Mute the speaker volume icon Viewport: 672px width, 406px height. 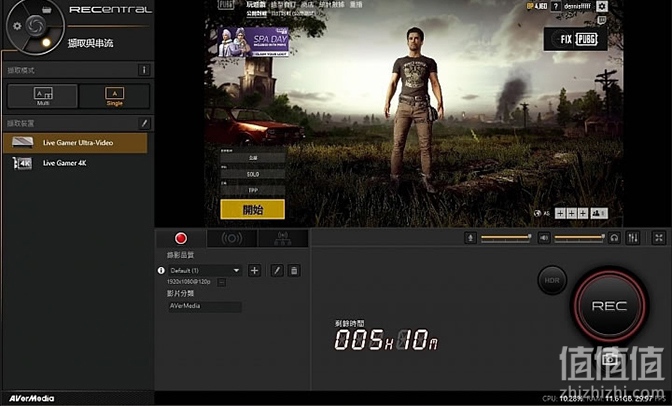click(544, 238)
